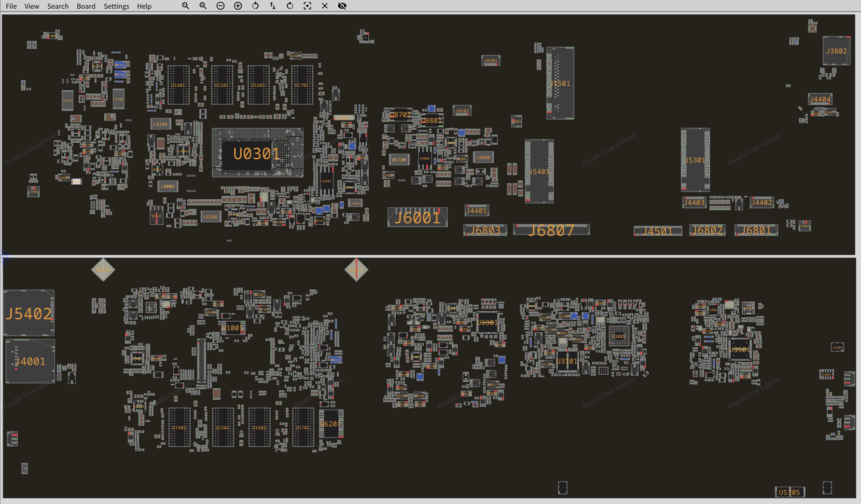This screenshot has width=861, height=504.
Task: Click the zoom in magnifier icon
Action: [x=203, y=6]
